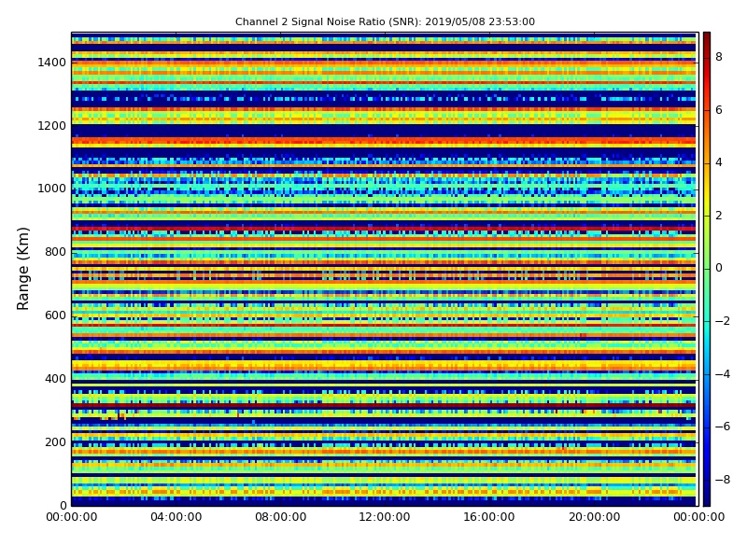747x560 pixels.
Task: Click the 12:00:00 time axis label
Action: pos(385,517)
